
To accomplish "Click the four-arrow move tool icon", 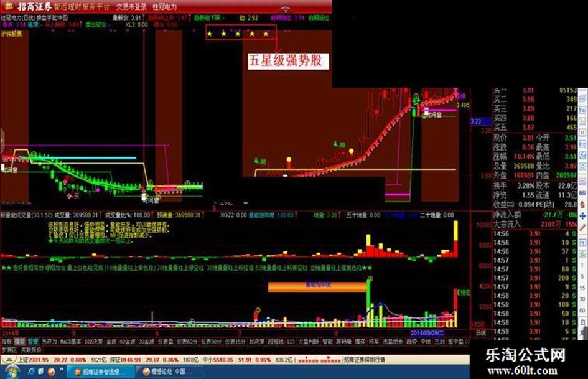I will [582, 216].
